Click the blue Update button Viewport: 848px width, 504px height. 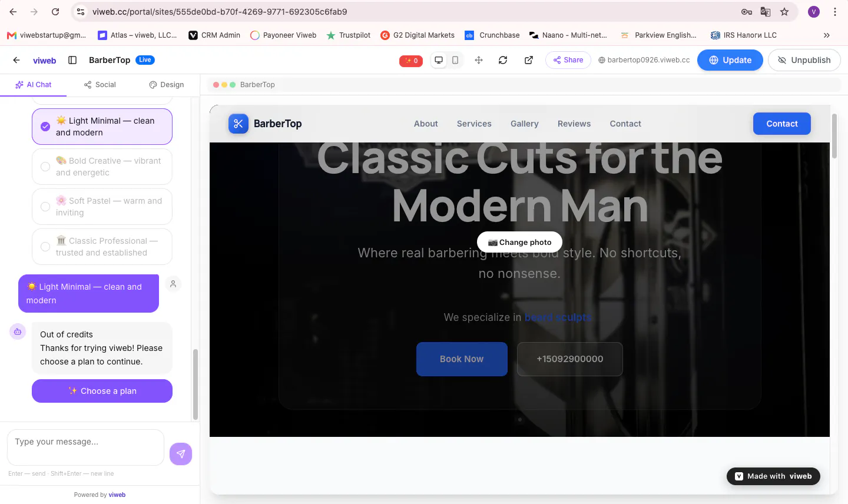pos(730,60)
